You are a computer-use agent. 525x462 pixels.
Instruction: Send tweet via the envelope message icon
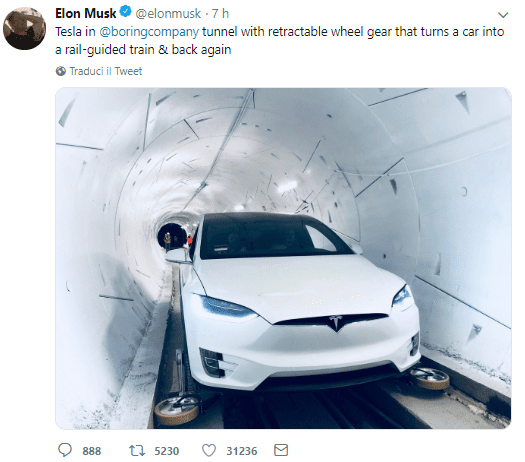coord(281,450)
